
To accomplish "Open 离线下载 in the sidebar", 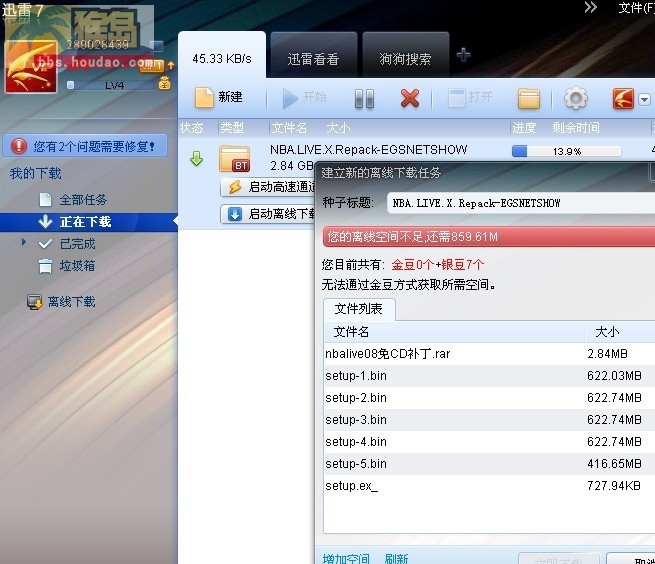I will click(61, 302).
